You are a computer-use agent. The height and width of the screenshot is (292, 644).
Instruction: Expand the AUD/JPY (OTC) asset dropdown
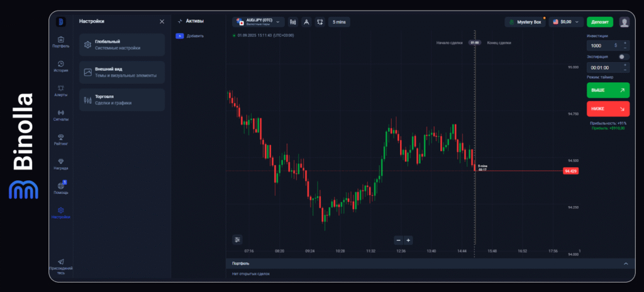[x=258, y=22]
